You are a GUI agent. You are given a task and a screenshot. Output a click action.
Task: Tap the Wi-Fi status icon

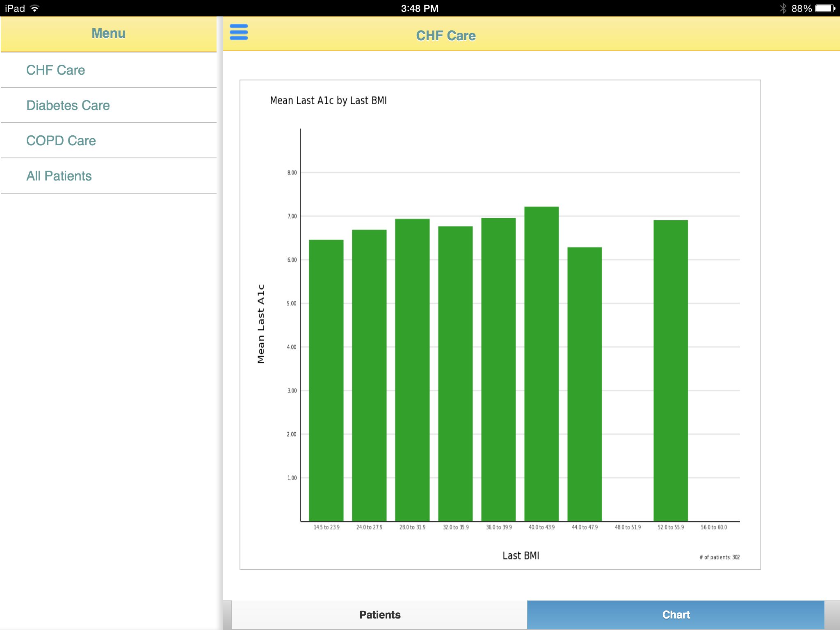(x=35, y=9)
